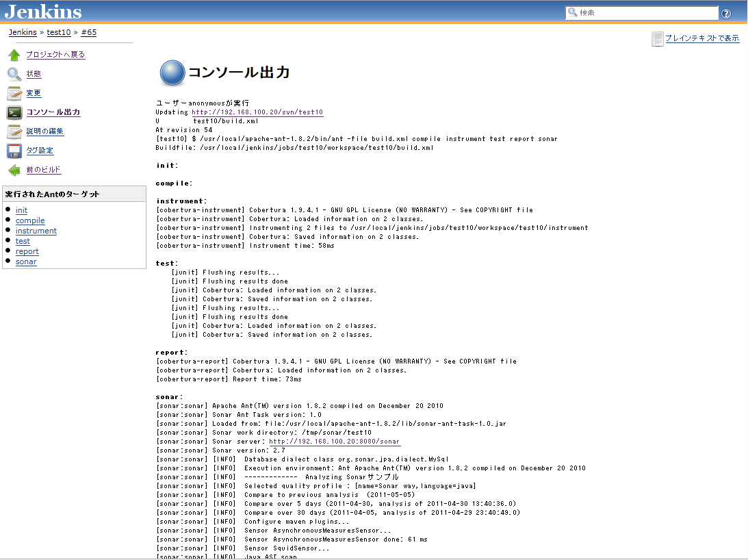Click Jenkins breadcrumb link
Screen dimensions: 748x560
(23, 32)
